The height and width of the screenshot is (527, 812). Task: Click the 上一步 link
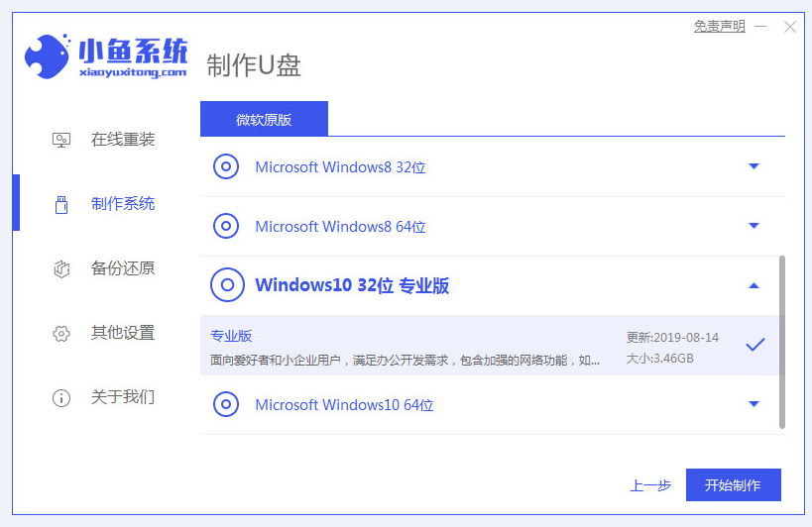click(x=650, y=485)
